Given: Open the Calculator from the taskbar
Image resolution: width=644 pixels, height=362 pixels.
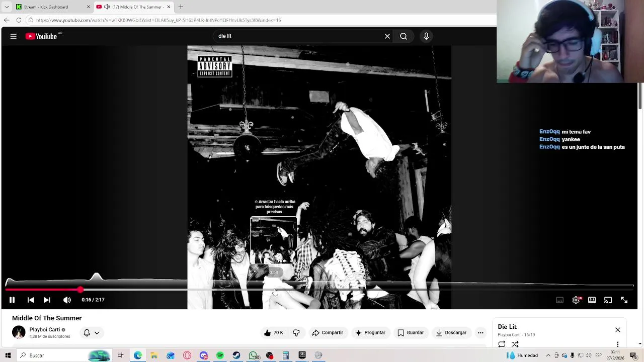Looking at the screenshot, I should 286,355.
